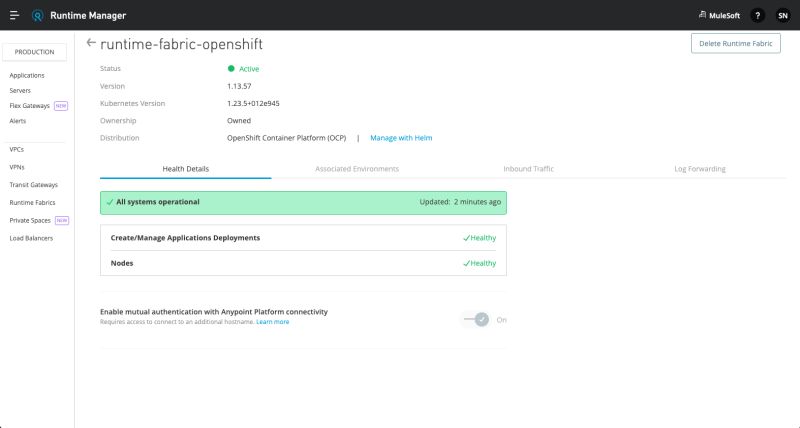This screenshot has height=428, width=800.
Task: Click Healthy status for Nodes
Action: (480, 263)
